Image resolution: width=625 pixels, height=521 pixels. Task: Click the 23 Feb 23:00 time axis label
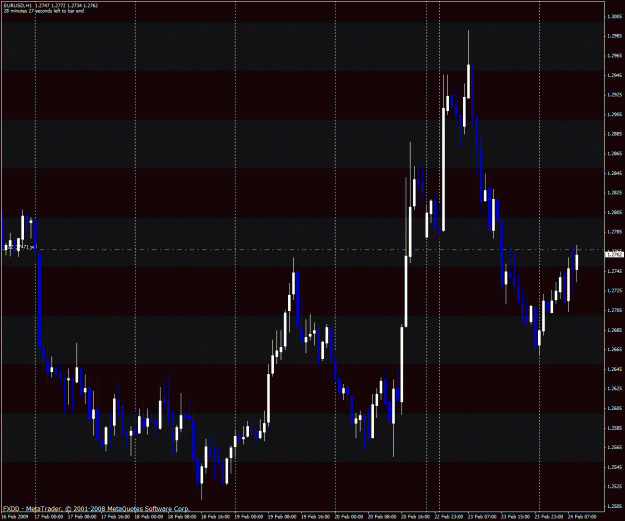(x=548, y=517)
